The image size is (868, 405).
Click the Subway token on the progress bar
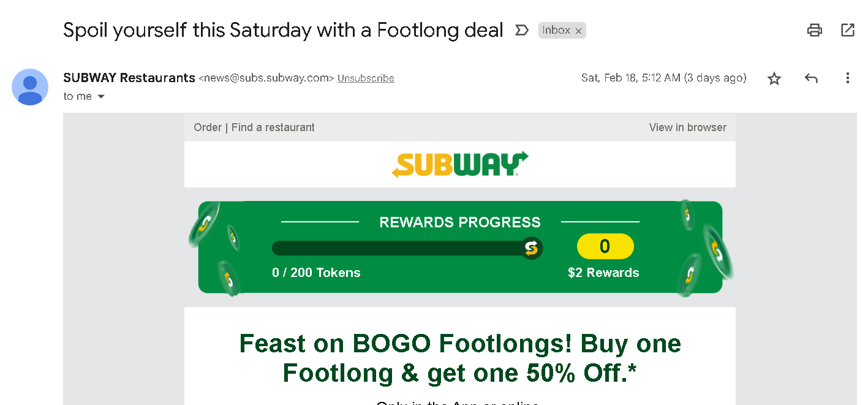click(531, 248)
